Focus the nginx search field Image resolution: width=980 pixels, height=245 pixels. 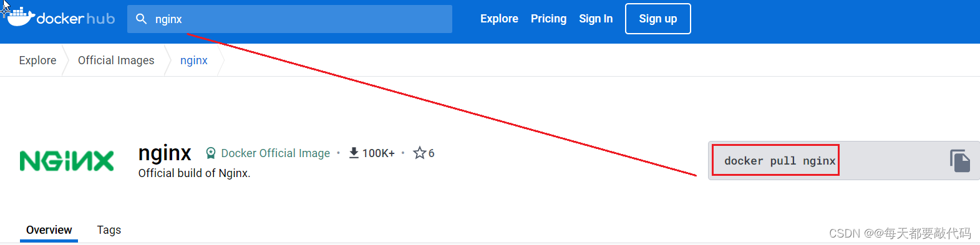[289, 19]
